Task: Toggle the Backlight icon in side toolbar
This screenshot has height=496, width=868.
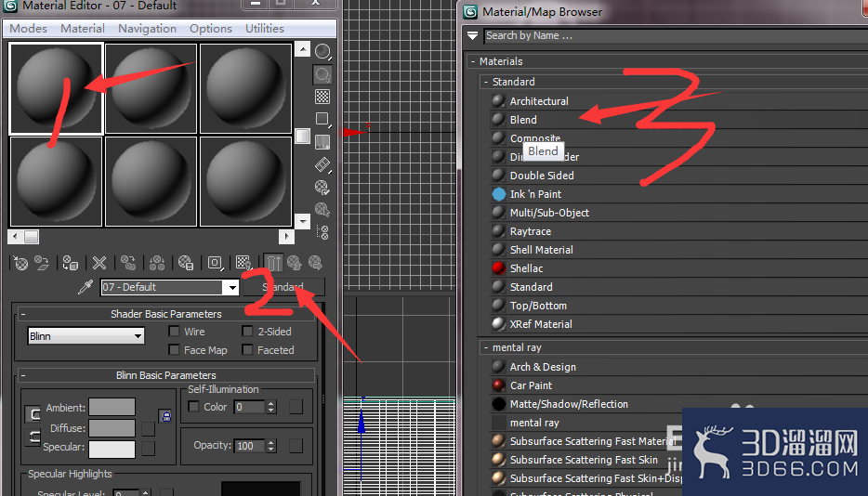Action: (x=322, y=73)
